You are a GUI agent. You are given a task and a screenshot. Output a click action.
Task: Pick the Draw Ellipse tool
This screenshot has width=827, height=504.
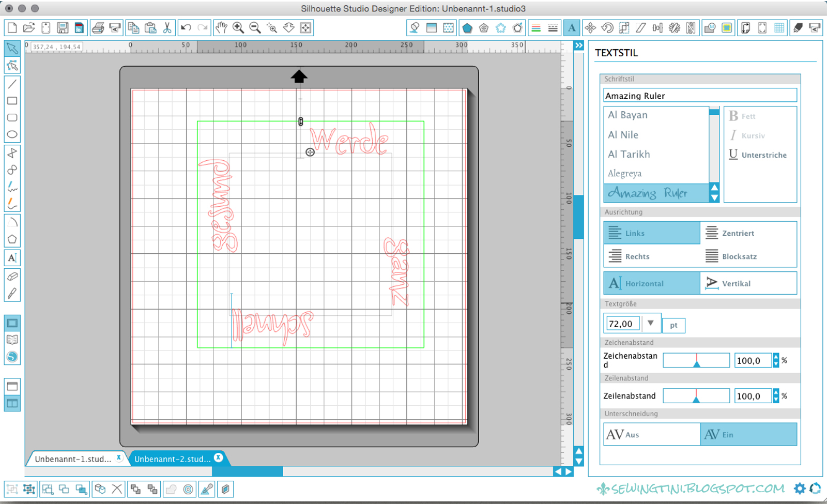coord(12,135)
